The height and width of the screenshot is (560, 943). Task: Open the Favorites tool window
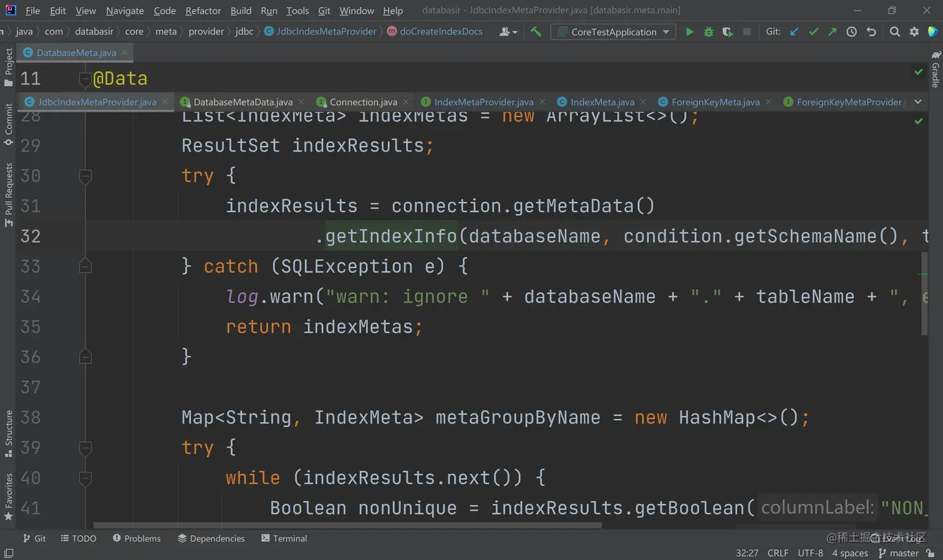[8, 497]
